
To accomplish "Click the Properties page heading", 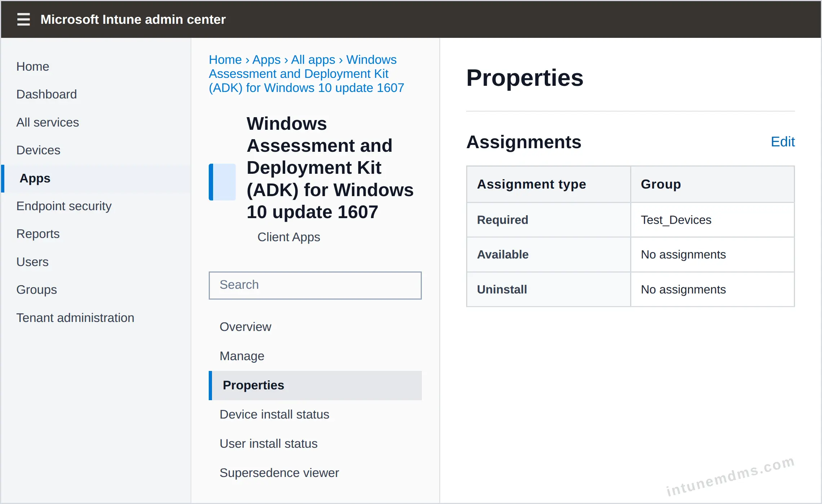I will coord(525,78).
